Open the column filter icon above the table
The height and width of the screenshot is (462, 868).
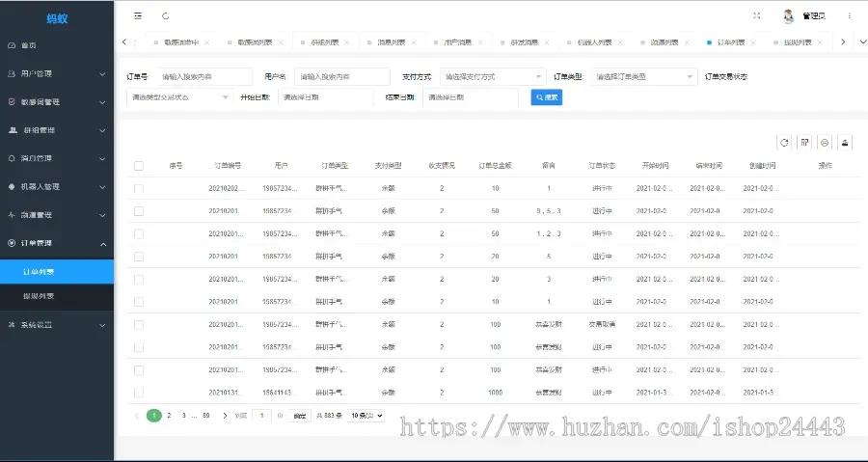[x=804, y=143]
